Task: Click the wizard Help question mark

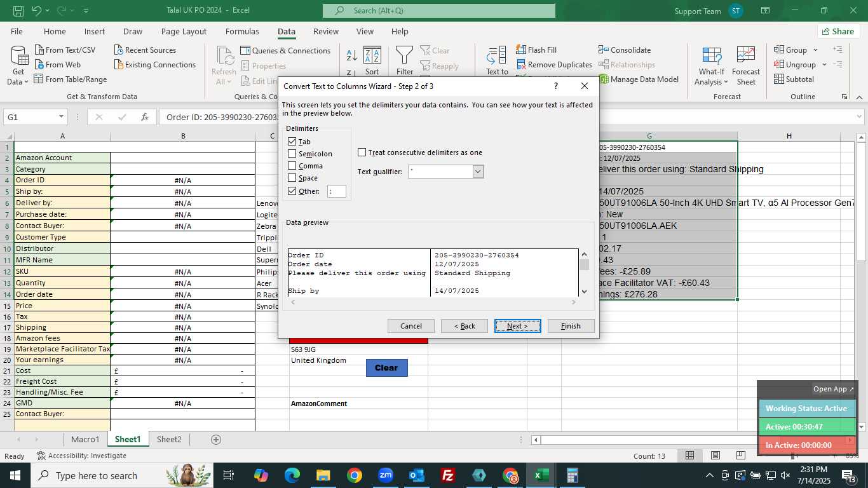Action: coord(556,86)
